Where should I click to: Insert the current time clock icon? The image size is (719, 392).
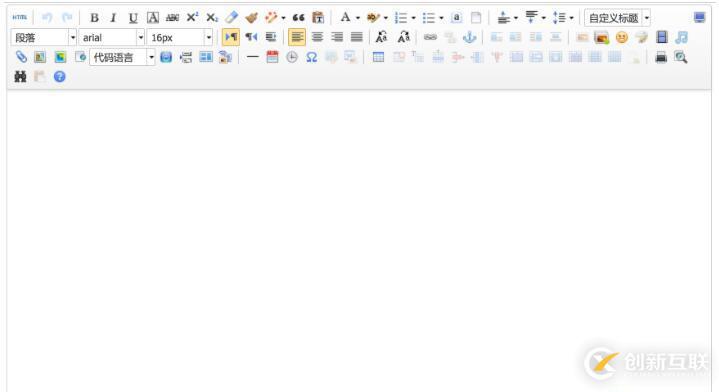tap(292, 57)
